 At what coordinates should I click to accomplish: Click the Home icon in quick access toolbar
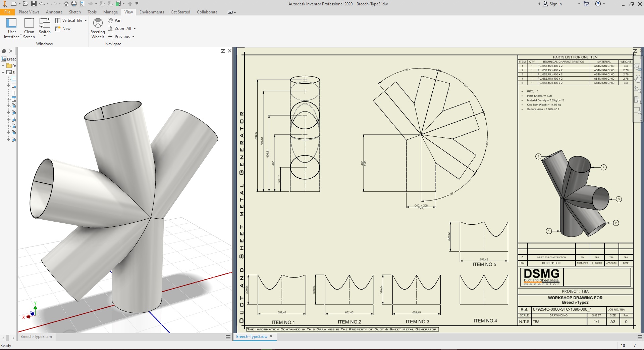(66, 4)
